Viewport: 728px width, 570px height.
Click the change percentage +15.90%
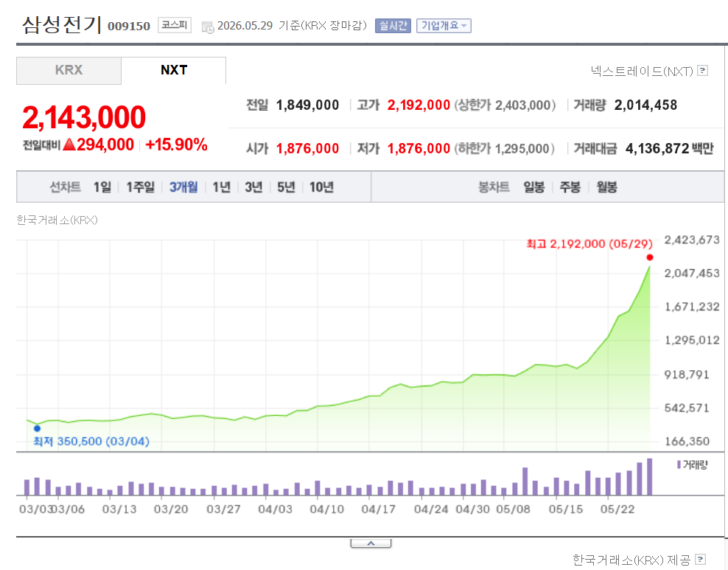coord(176,145)
